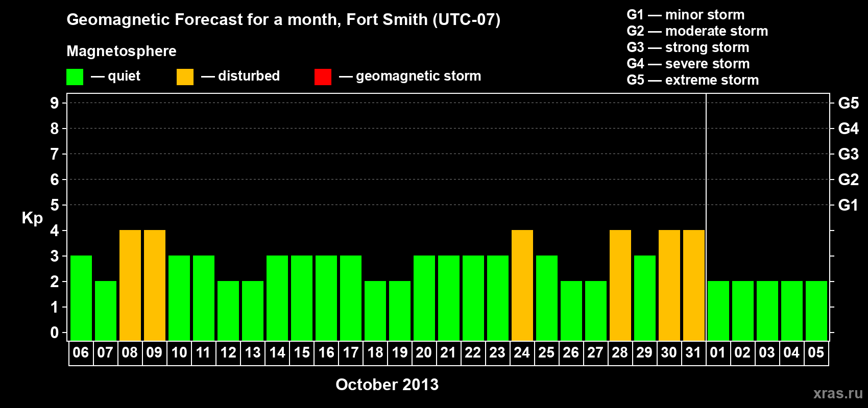Select the orange bar for October 24

(522, 285)
